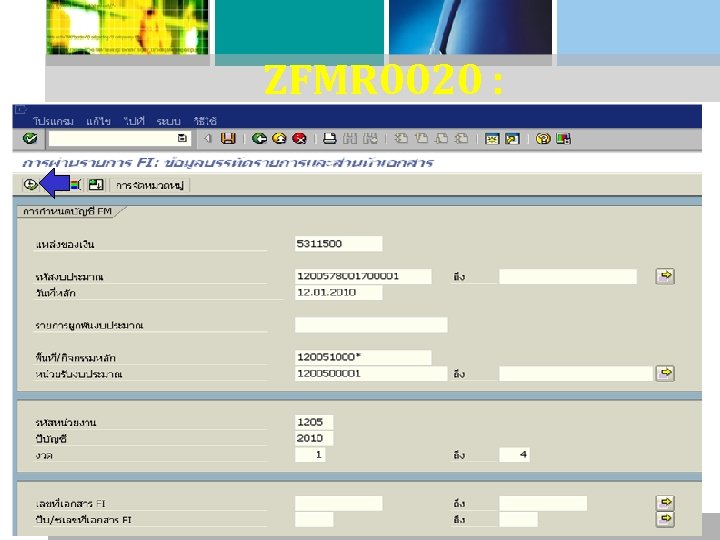This screenshot has height=540, width=720.
Task: Click the Save floppy disk icon
Action: tap(228, 138)
